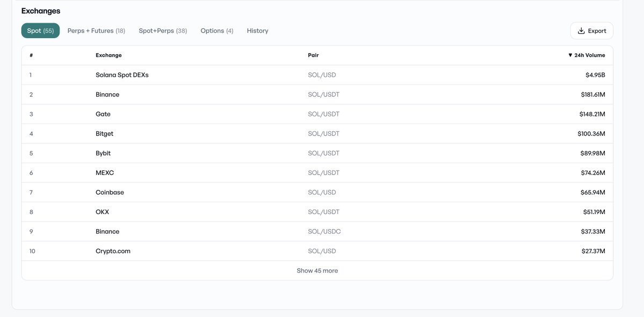Viewport: 644px width, 317px height.
Task: Open Gate exchange entry
Action: tap(103, 114)
